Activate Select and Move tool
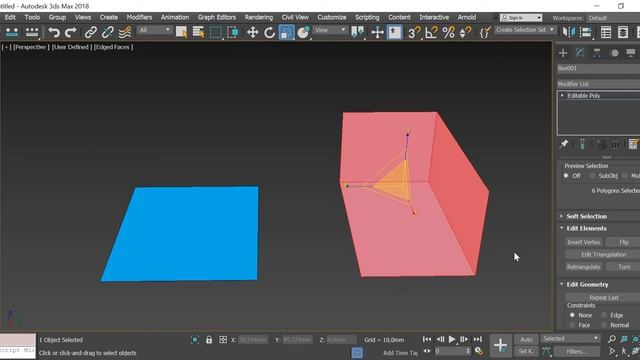The width and height of the screenshot is (640, 360). pyautogui.click(x=253, y=32)
